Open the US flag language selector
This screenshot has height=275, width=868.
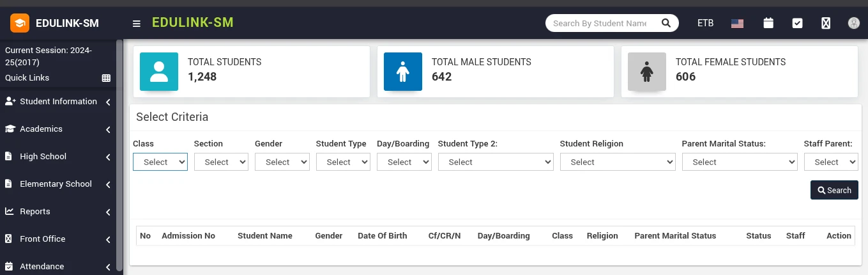(738, 23)
